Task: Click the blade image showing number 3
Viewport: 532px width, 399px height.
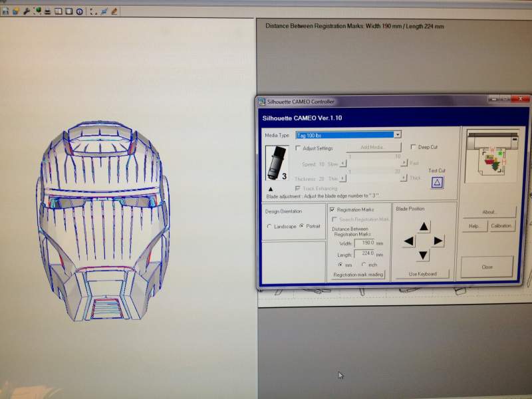Action: click(x=277, y=163)
